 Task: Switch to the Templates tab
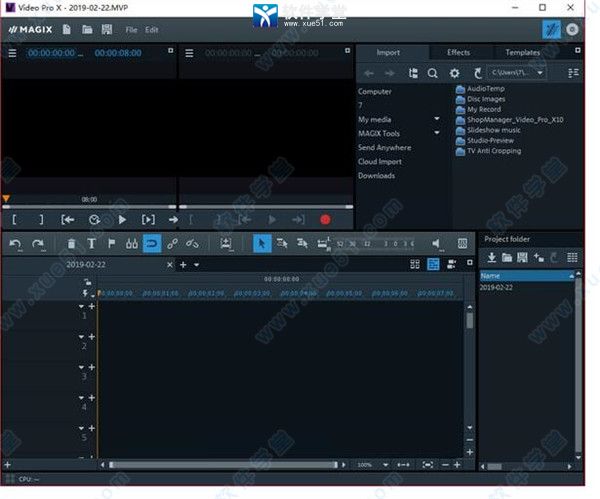pyautogui.click(x=523, y=52)
